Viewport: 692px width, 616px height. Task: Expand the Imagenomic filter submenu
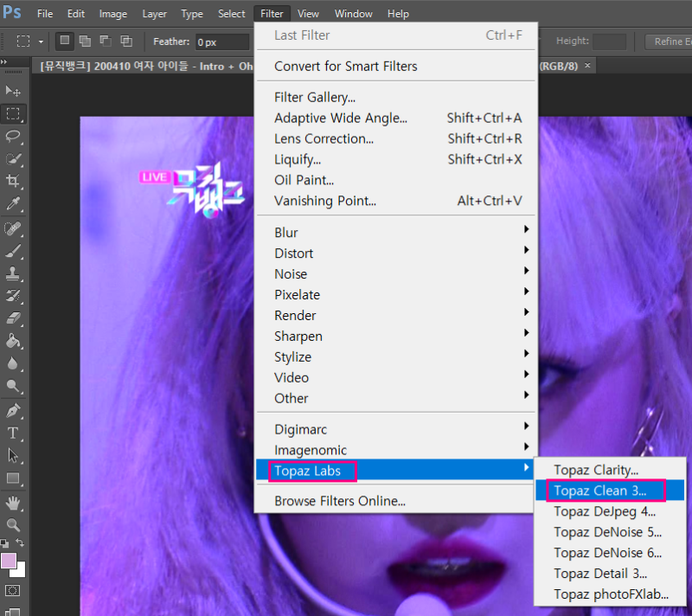click(397, 450)
